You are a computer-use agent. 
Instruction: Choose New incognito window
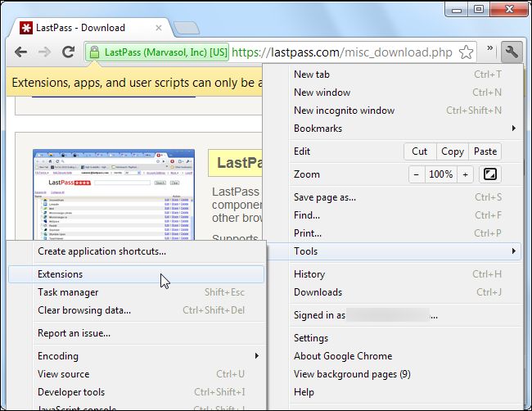(344, 111)
